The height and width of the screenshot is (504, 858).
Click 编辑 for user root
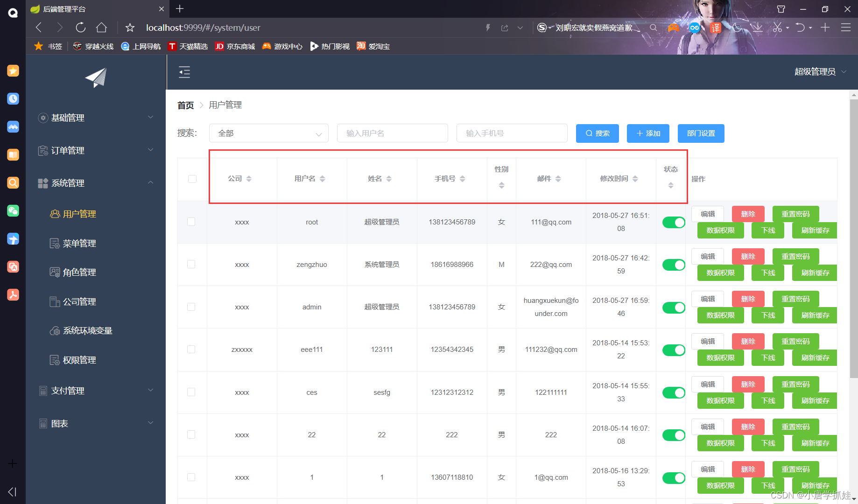[708, 214]
